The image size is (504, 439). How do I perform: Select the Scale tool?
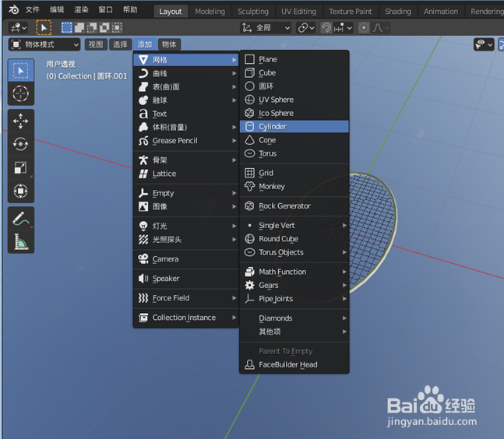[21, 167]
